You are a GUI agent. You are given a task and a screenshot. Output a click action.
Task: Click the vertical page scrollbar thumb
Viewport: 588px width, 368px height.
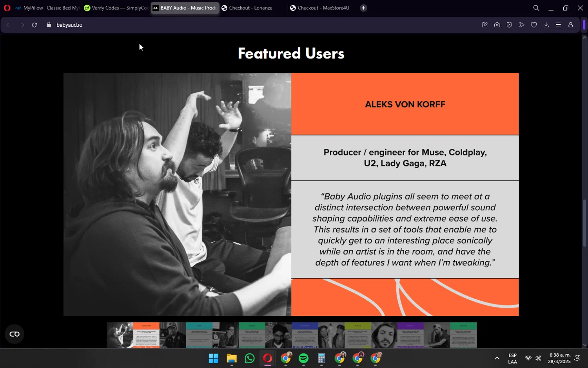point(584,223)
